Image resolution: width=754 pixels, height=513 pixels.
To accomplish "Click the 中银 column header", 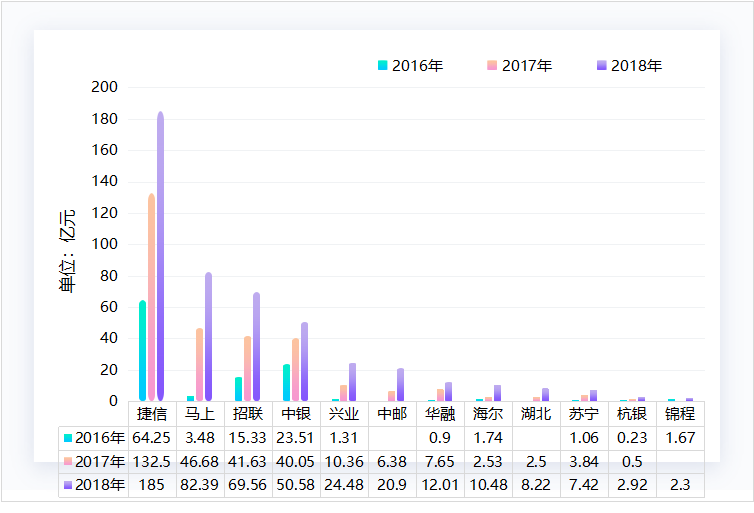I will click(296, 413).
